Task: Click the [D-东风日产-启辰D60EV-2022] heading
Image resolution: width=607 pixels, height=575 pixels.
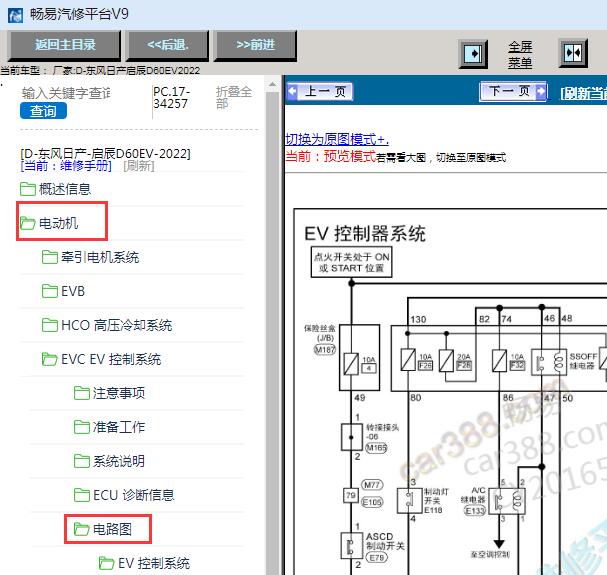Action: 105,154
